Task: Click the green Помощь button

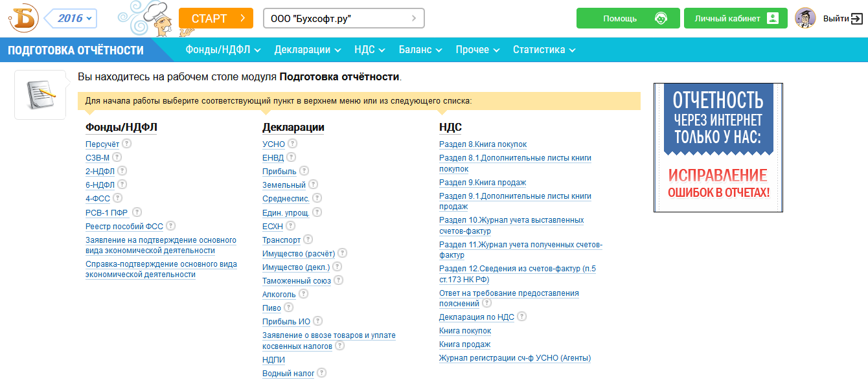Action: [628, 18]
